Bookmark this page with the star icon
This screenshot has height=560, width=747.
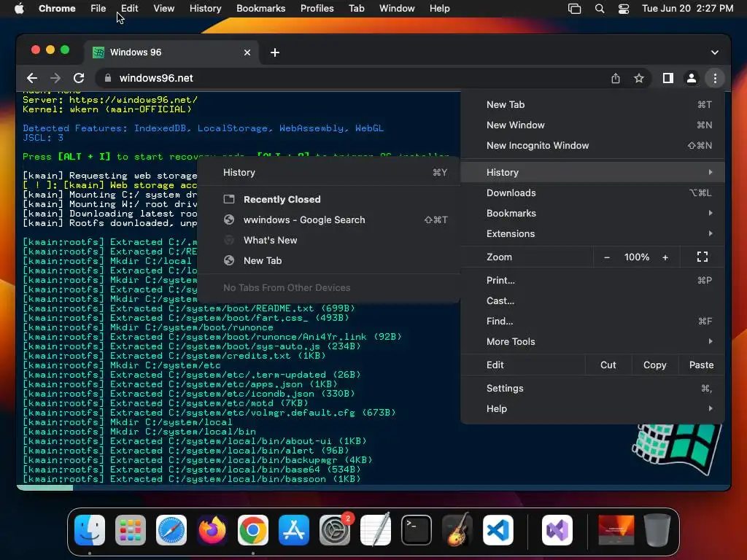point(639,78)
